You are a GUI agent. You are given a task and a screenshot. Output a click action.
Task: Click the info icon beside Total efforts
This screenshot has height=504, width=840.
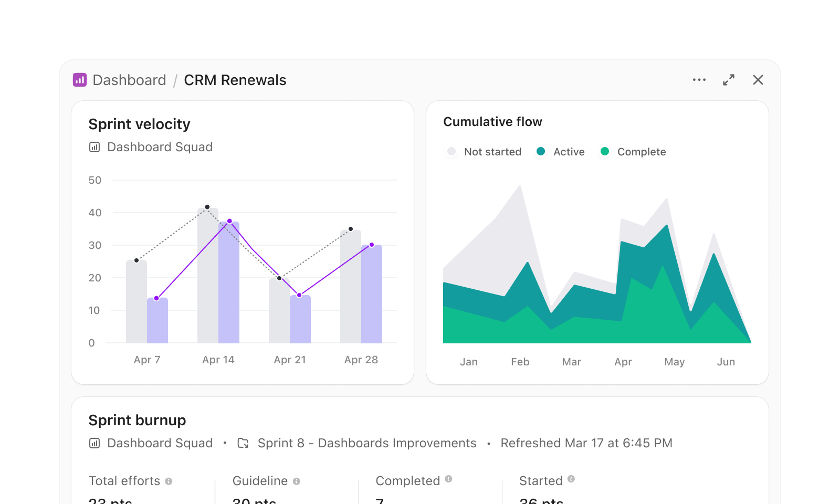click(169, 480)
